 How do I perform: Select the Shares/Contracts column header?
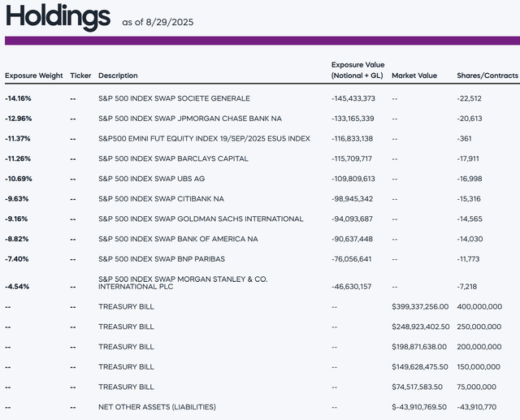487,76
